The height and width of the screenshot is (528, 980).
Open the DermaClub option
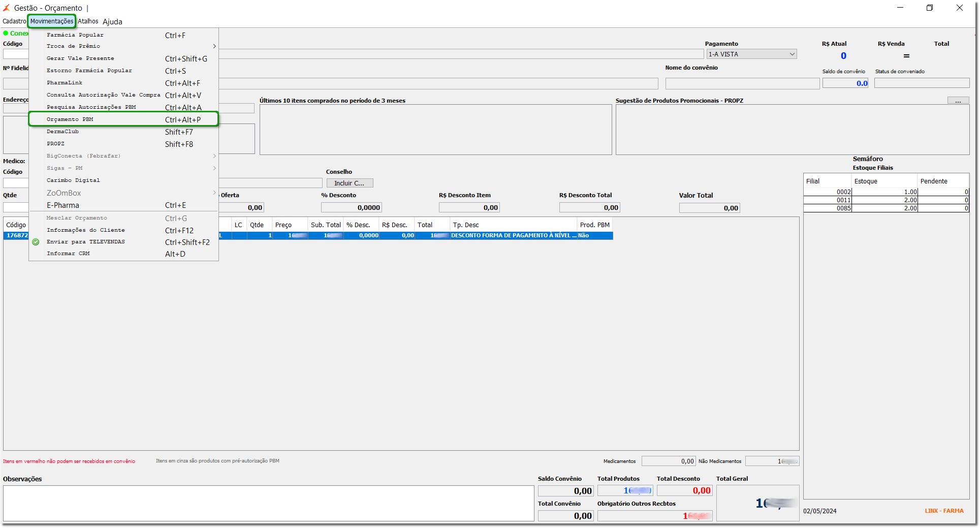[x=123, y=132]
